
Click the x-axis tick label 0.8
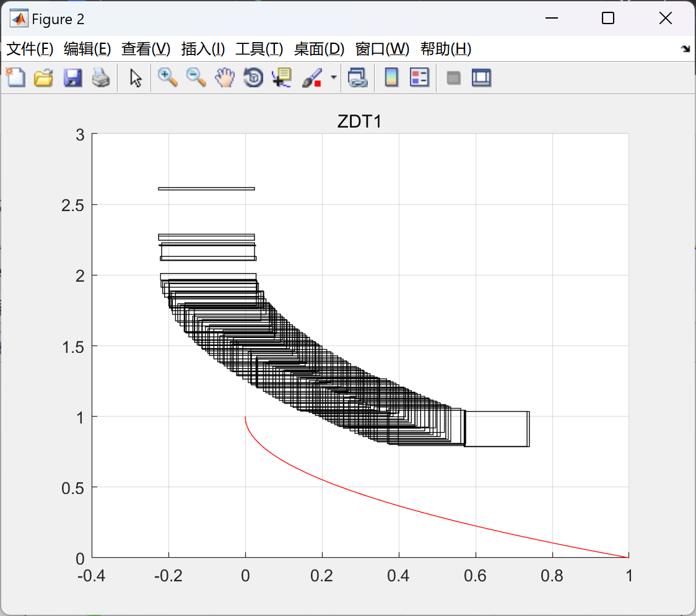click(552, 576)
